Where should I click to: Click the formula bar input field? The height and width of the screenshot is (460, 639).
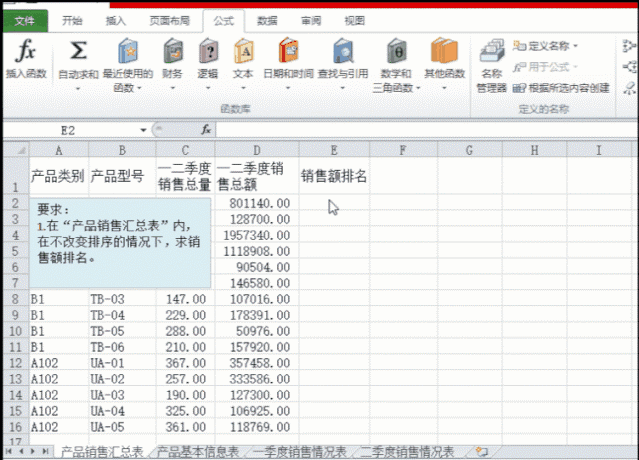click(x=426, y=130)
